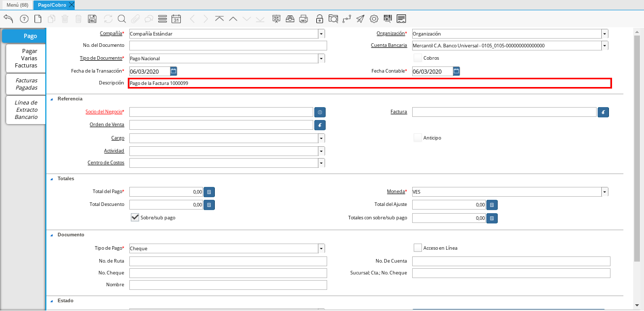Open help via question mark icon
644x311 pixels.
(24, 19)
